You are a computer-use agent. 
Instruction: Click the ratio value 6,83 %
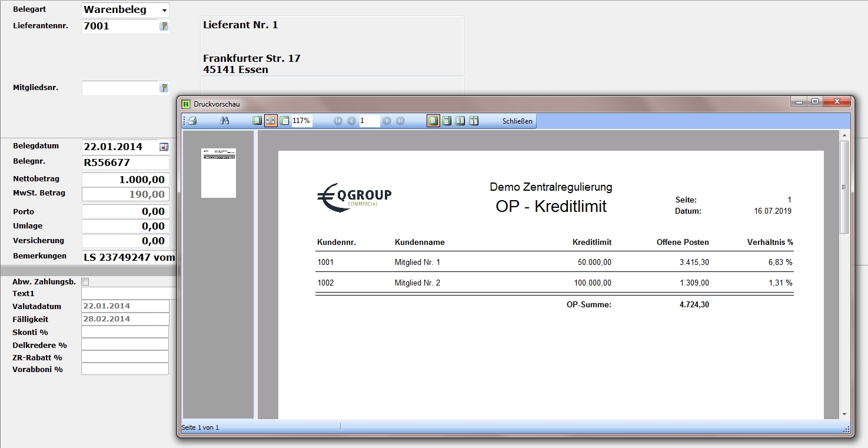coord(780,262)
